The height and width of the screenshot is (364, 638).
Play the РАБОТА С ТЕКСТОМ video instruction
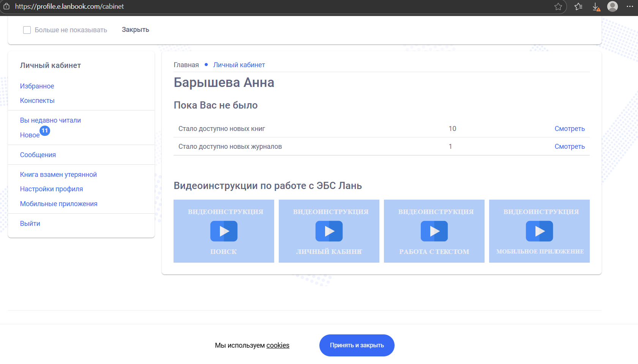pos(434,231)
